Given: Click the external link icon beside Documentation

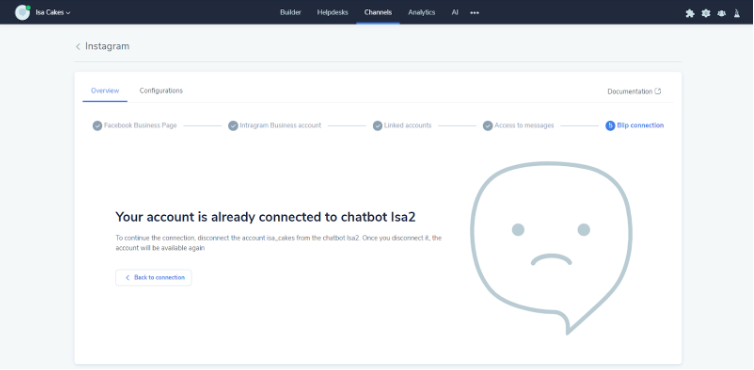Looking at the screenshot, I should (658, 91).
